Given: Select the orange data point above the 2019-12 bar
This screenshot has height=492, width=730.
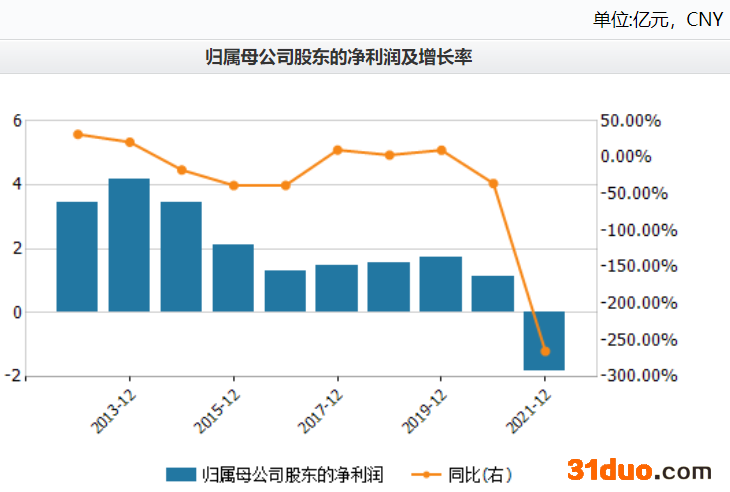Looking at the screenshot, I should click(441, 150).
